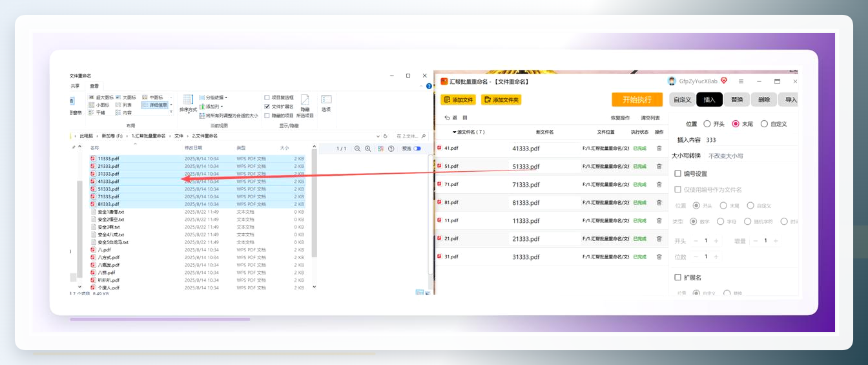Image resolution: width=868 pixels, height=365 pixels.
Task: Click the user avatar next to GfpZyYucX8ab
Action: point(672,81)
